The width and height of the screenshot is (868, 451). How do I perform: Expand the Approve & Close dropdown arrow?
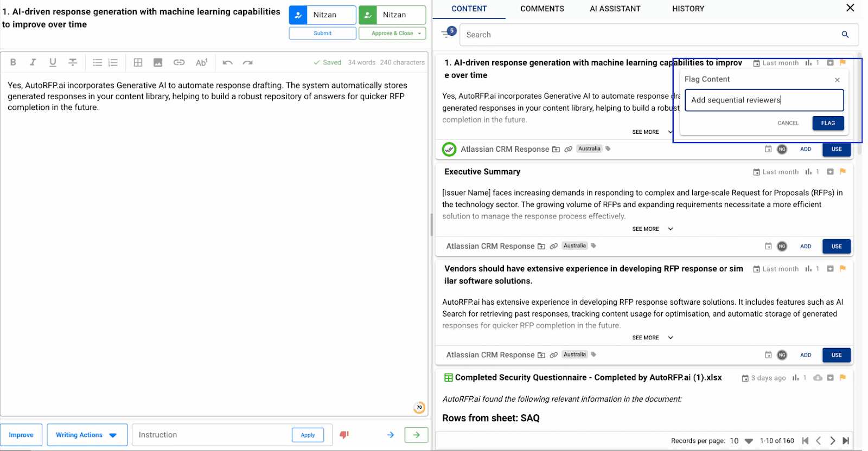click(x=419, y=34)
